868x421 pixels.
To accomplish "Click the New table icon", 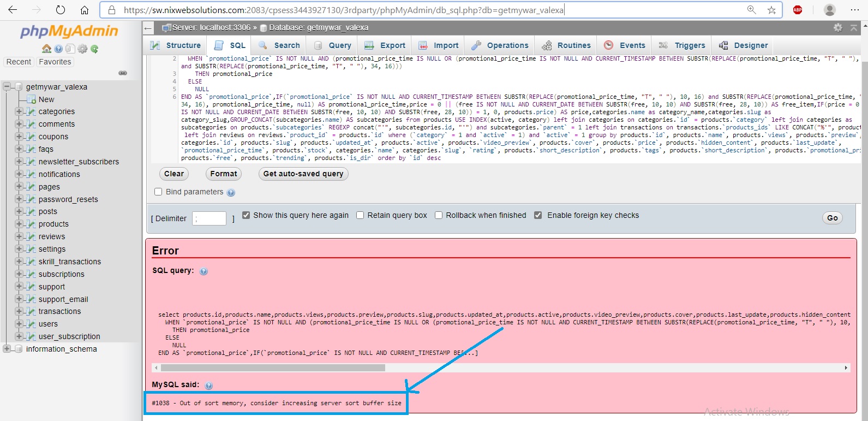I will click(x=31, y=99).
